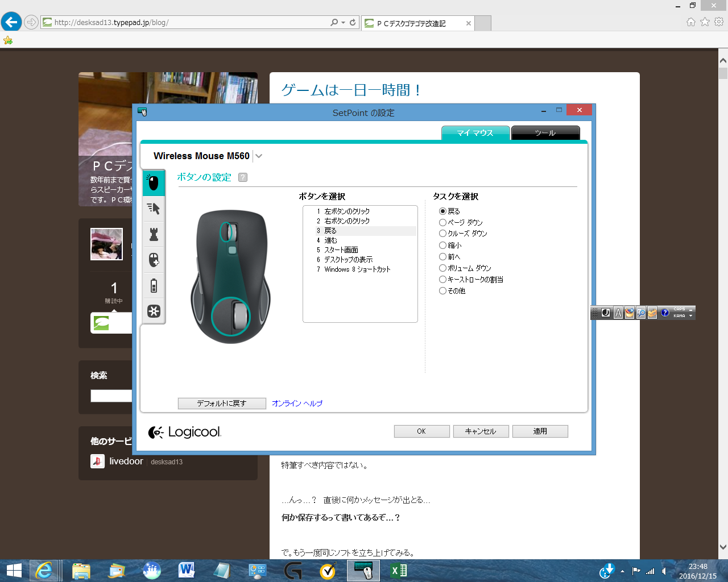Open the mouse battery status icon
This screenshot has width=728, height=582.
[153, 285]
